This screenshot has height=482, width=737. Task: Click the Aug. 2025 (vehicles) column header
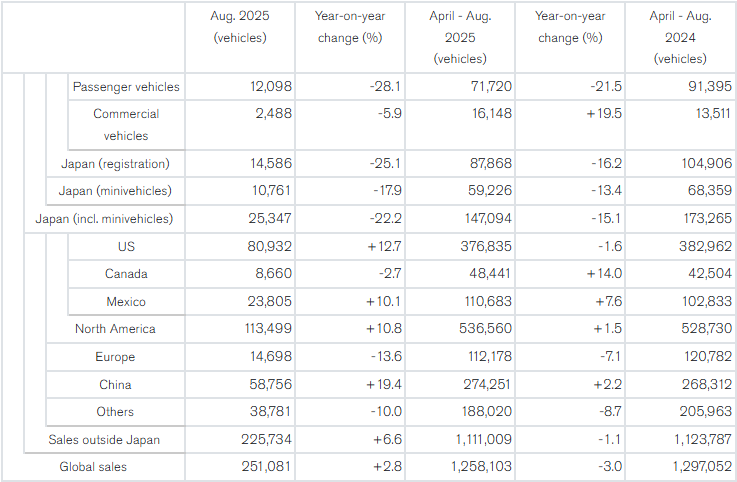[240, 27]
